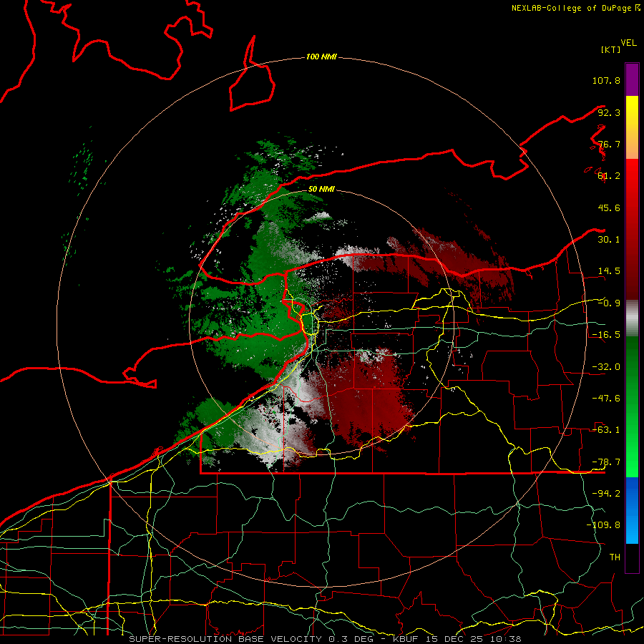Click the blue segment of the velocity color bar
Image resolution: width=644 pixels, height=644 pixels.
(632, 510)
